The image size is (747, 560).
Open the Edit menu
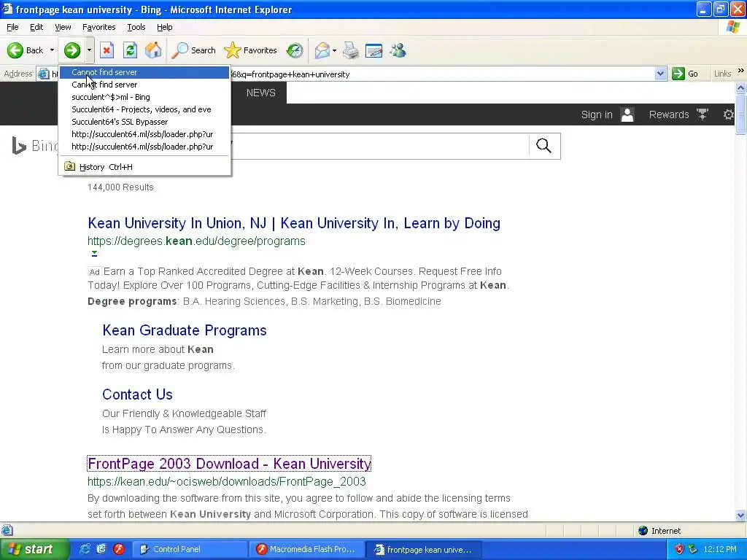click(x=36, y=27)
